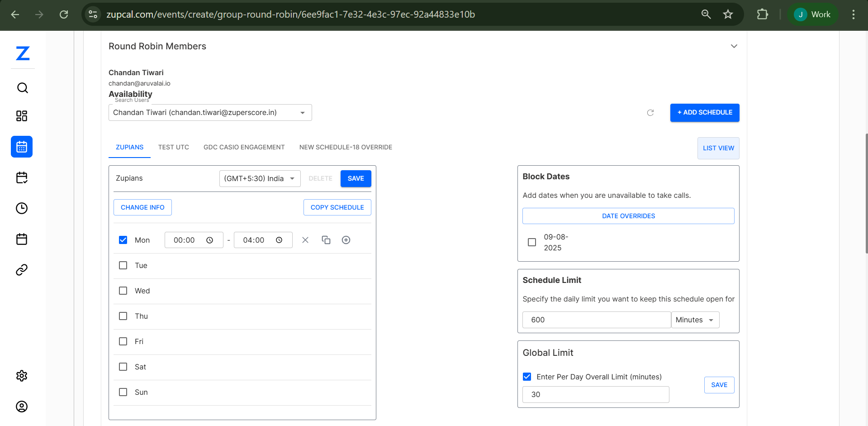Open settings gear in left sidebar

pyautogui.click(x=22, y=376)
